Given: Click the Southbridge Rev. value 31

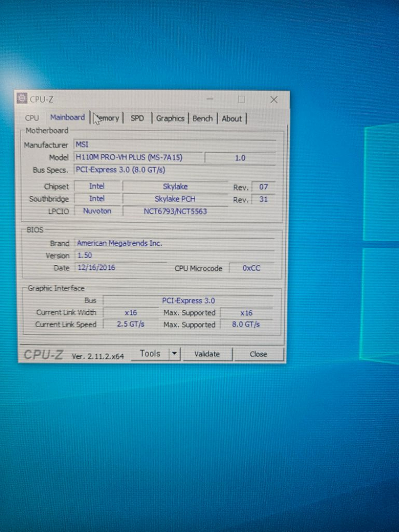Looking at the screenshot, I should tap(263, 199).
